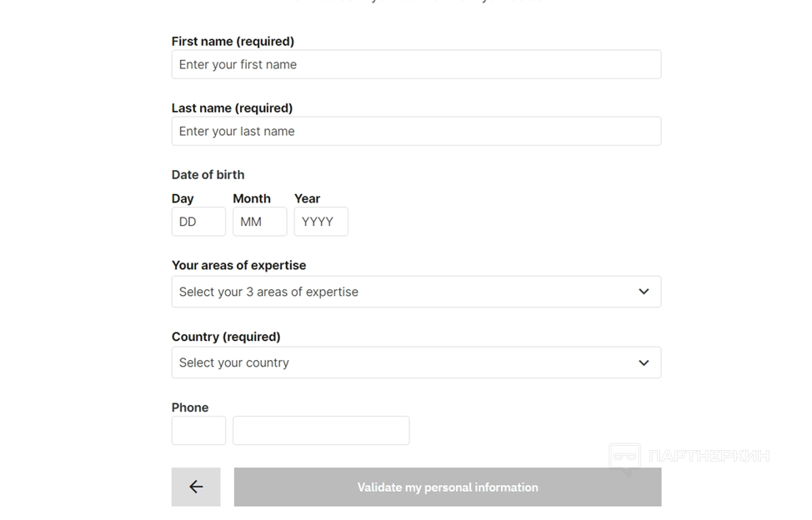The height and width of the screenshot is (520, 812).
Task: Click the "Date of birth" heading
Action: pyautogui.click(x=208, y=174)
